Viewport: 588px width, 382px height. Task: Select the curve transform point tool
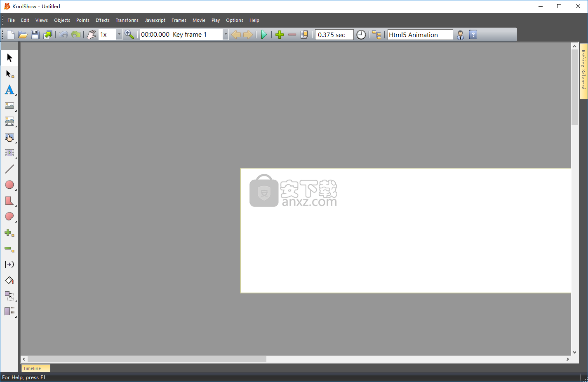9,265
